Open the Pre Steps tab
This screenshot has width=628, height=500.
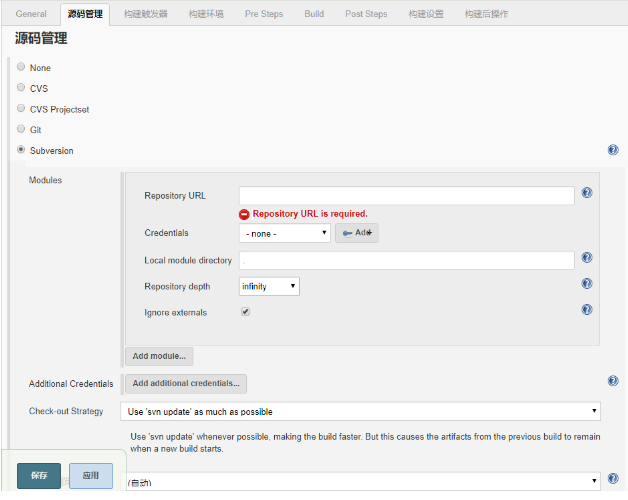coord(264,14)
